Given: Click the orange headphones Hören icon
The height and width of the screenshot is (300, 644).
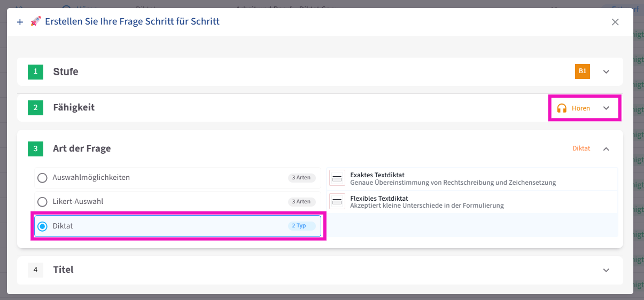Looking at the screenshot, I should 561,108.
